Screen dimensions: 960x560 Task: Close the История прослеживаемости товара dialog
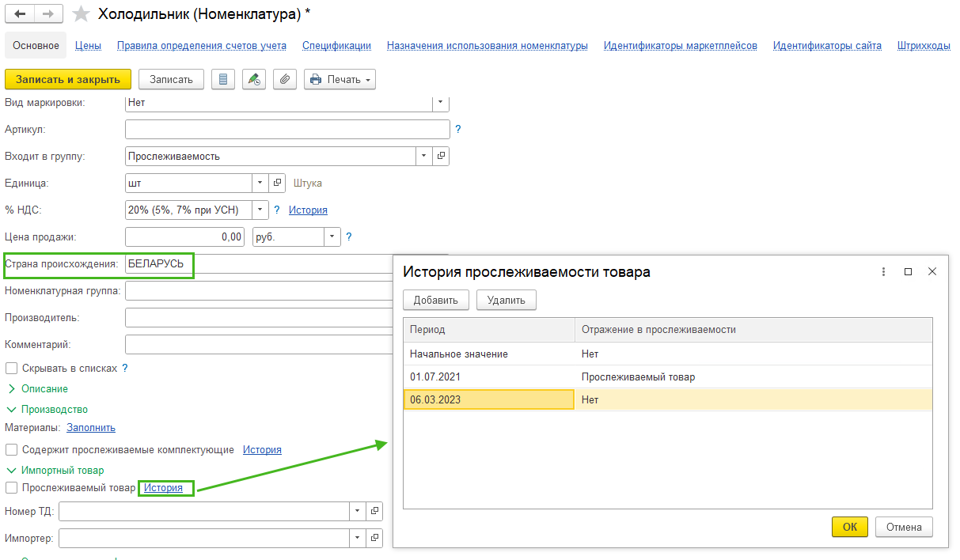tap(932, 271)
